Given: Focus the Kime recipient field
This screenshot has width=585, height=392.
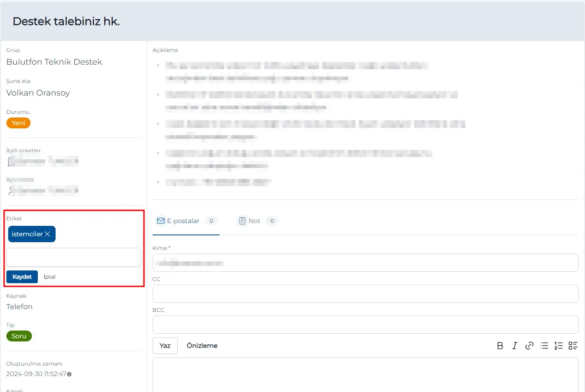Looking at the screenshot, I should coord(365,263).
